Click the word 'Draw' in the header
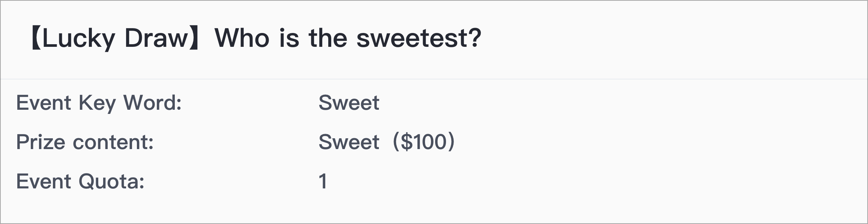The width and height of the screenshot is (868, 224). 156,38
